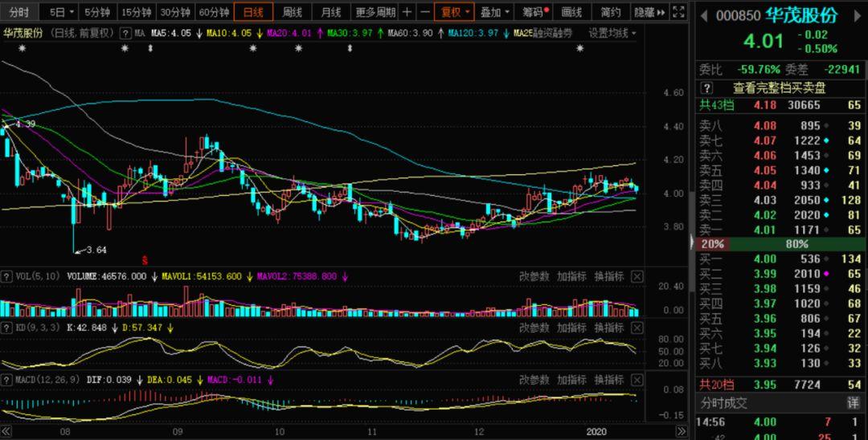Screen dimensions: 868x440
Task: Select the 5分钟 period tab
Action: (x=97, y=11)
